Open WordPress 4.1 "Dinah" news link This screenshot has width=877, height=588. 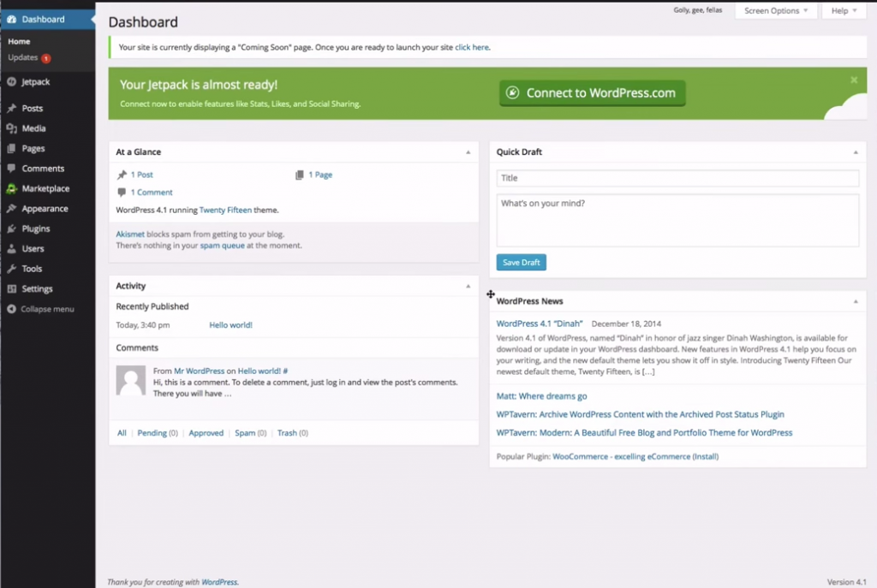(x=540, y=324)
